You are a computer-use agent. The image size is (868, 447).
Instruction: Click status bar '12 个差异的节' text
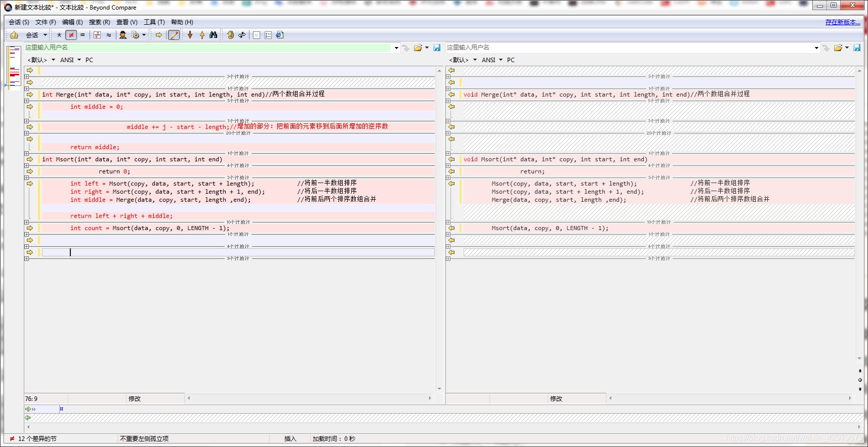37,439
